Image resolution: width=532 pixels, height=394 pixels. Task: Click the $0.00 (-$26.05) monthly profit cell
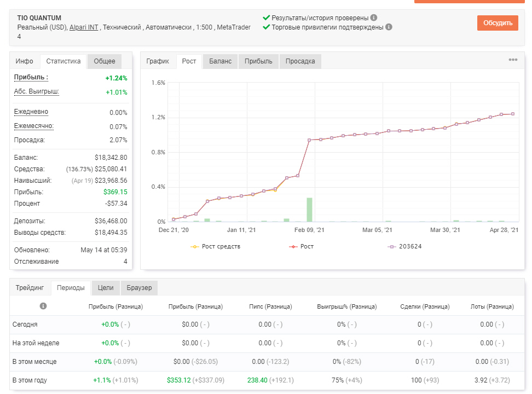pos(195,362)
